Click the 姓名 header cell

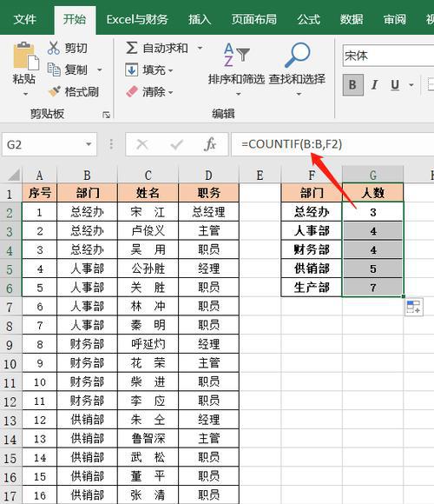click(148, 193)
